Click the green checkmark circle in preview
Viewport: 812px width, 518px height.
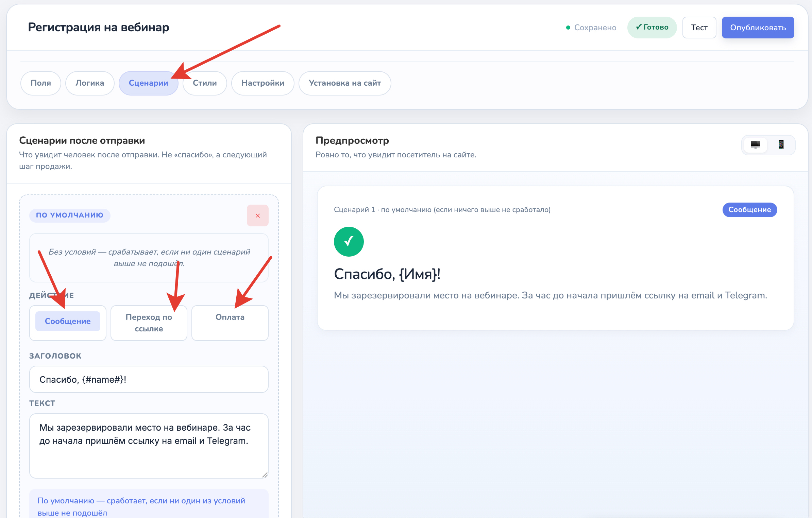point(349,242)
